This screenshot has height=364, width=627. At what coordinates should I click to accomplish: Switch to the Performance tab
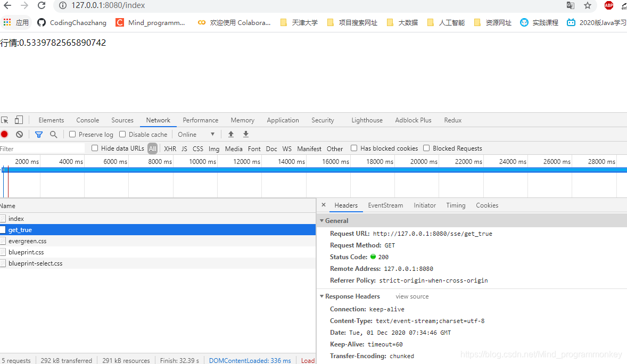pos(200,120)
